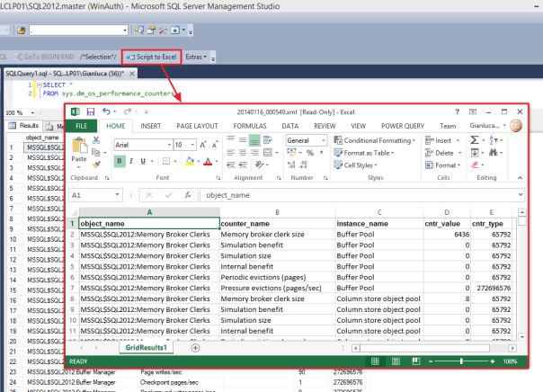Click the Insert Function fx icon
Image resolution: width=543 pixels, height=392 pixels.
[x=188, y=195]
